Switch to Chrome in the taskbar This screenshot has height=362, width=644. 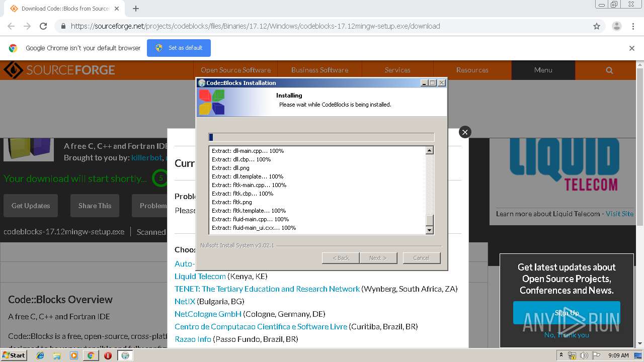tap(91, 355)
